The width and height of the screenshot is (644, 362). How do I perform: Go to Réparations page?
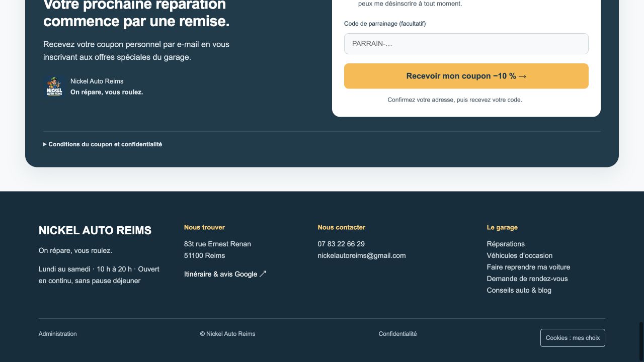point(506,244)
